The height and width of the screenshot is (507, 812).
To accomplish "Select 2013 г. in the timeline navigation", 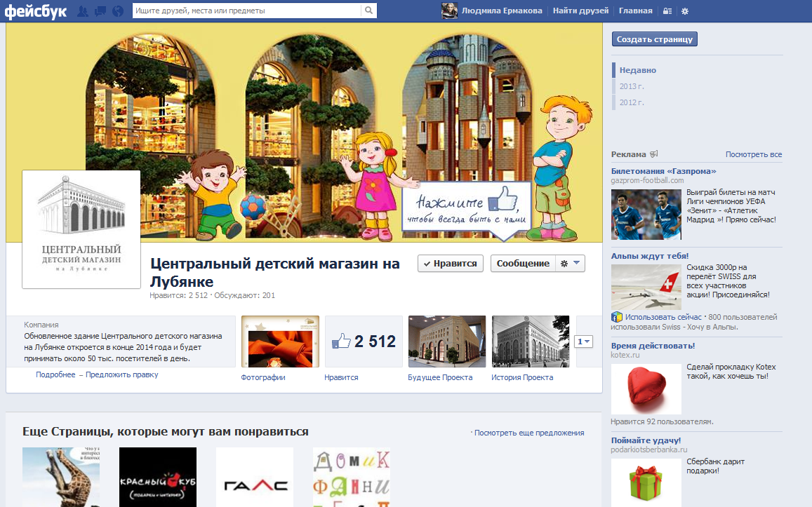I will click(x=632, y=86).
